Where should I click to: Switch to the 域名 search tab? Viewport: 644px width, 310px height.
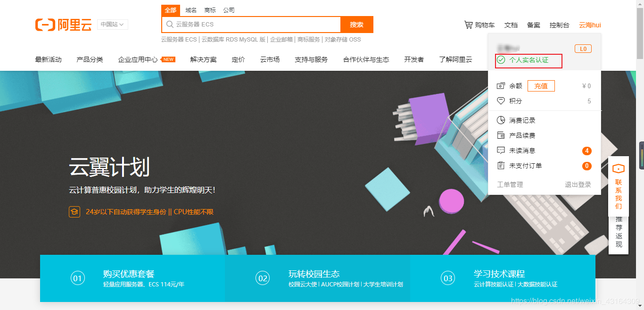tap(190, 10)
